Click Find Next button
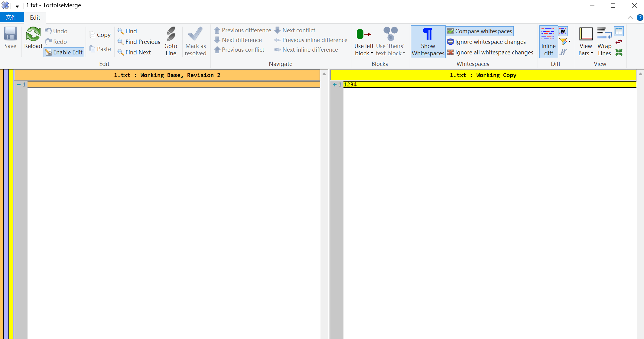 pyautogui.click(x=138, y=52)
